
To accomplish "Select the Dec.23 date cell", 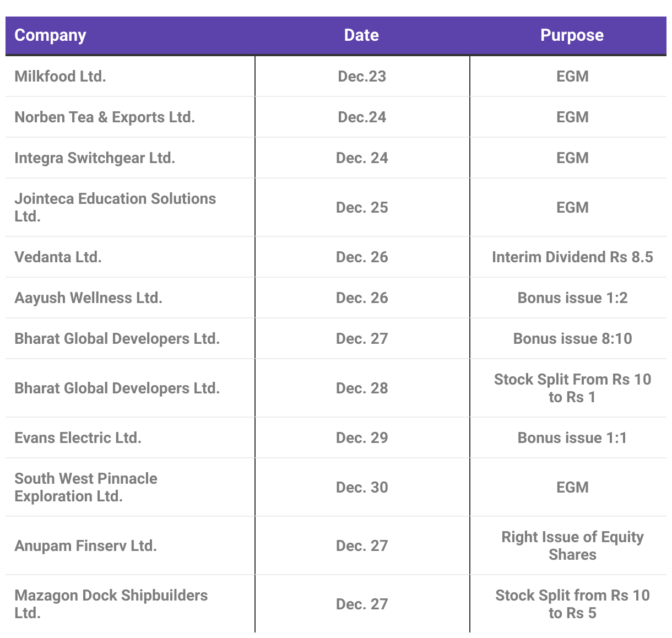I will [x=362, y=76].
